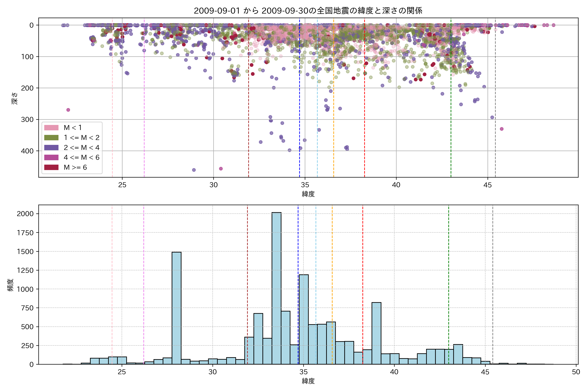This screenshot has width=588, height=392.
Task: Click the crimson M >= 6 legend swatch
Action: coord(51,168)
